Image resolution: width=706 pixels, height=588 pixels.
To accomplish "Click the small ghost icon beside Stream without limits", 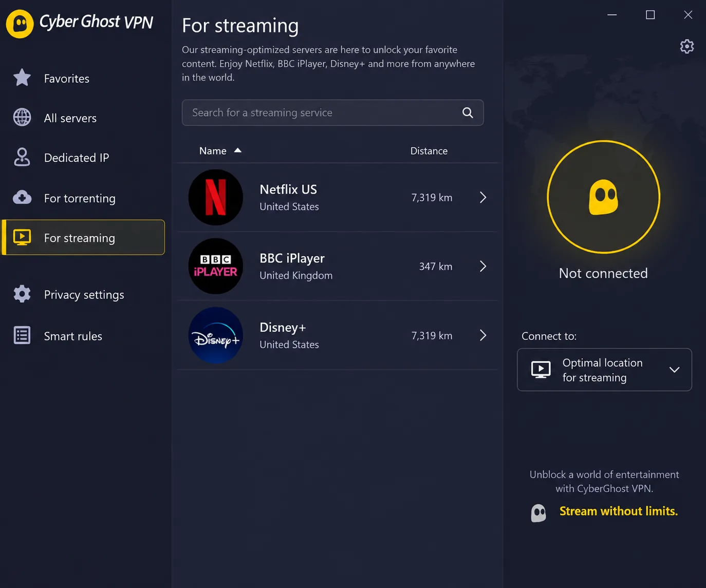I will point(538,513).
